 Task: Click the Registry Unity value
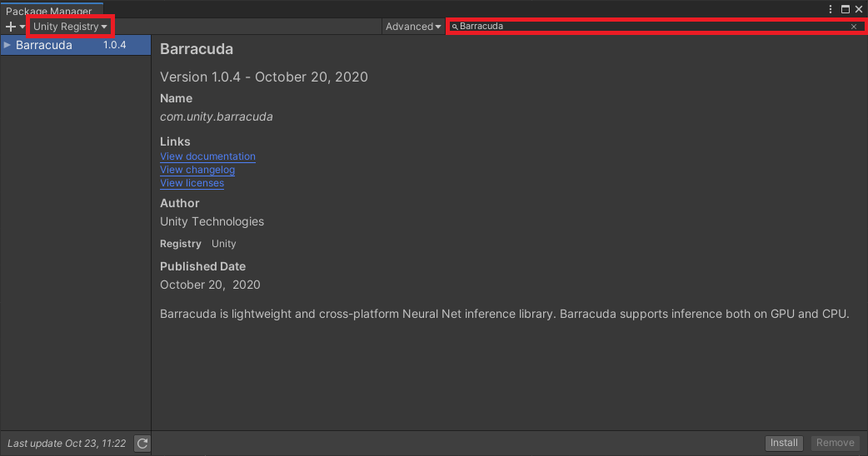(x=223, y=244)
